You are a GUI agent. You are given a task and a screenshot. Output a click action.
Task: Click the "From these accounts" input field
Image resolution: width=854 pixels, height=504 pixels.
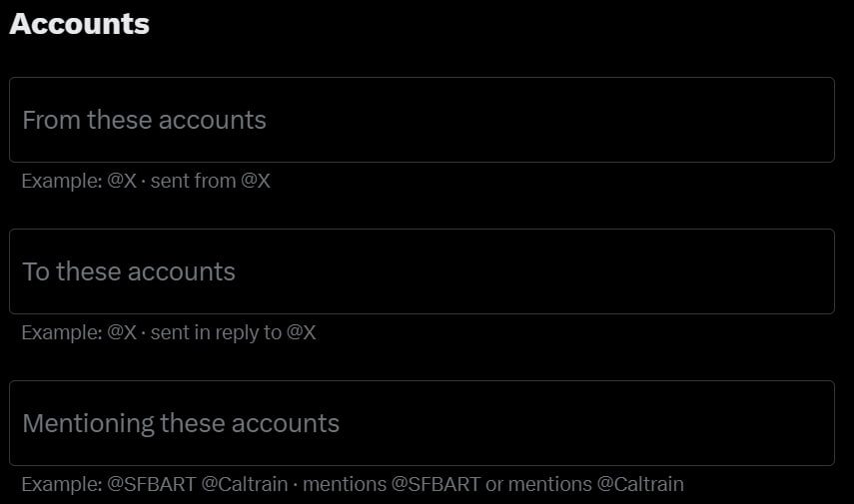pos(422,120)
